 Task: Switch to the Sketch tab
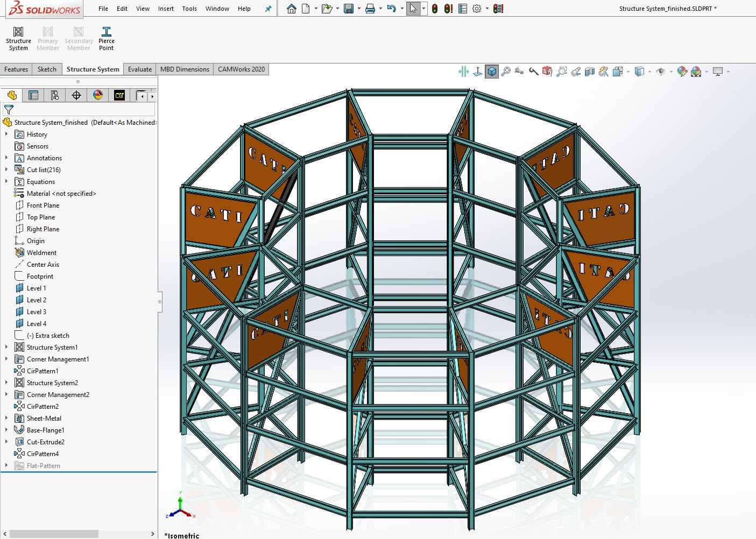tap(47, 69)
